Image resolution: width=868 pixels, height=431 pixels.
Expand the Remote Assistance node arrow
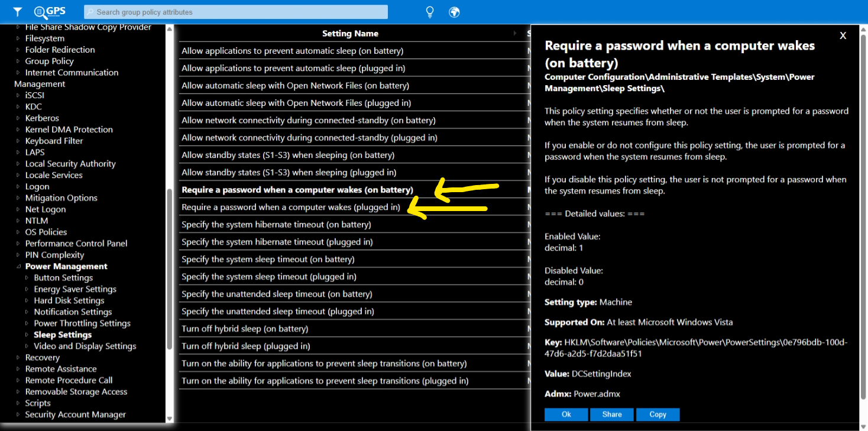[18, 369]
